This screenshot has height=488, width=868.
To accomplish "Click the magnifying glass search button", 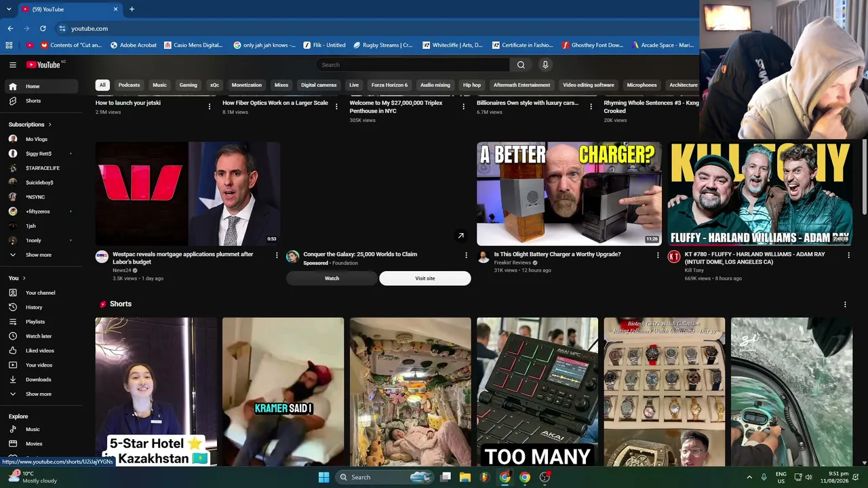I will (521, 64).
